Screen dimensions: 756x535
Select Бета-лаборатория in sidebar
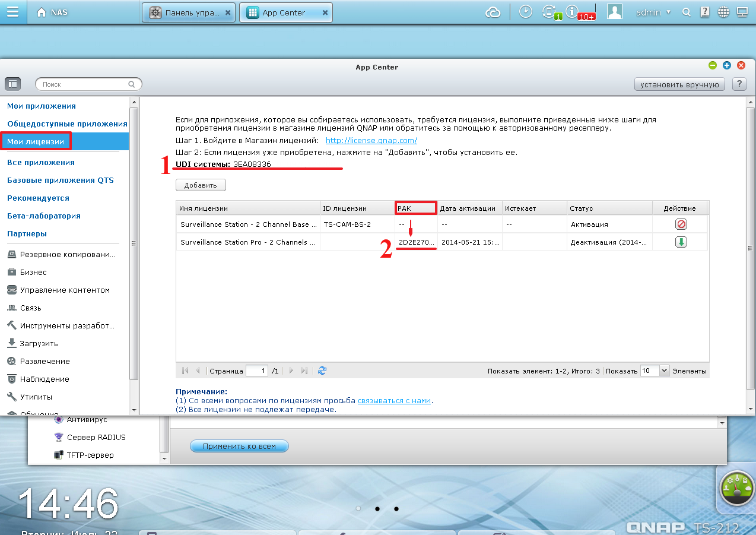(x=44, y=216)
